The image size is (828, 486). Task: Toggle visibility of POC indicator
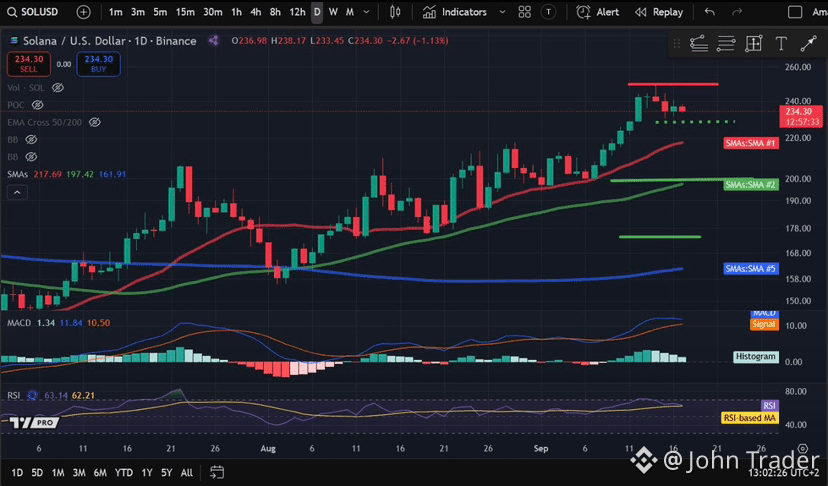click(x=37, y=105)
